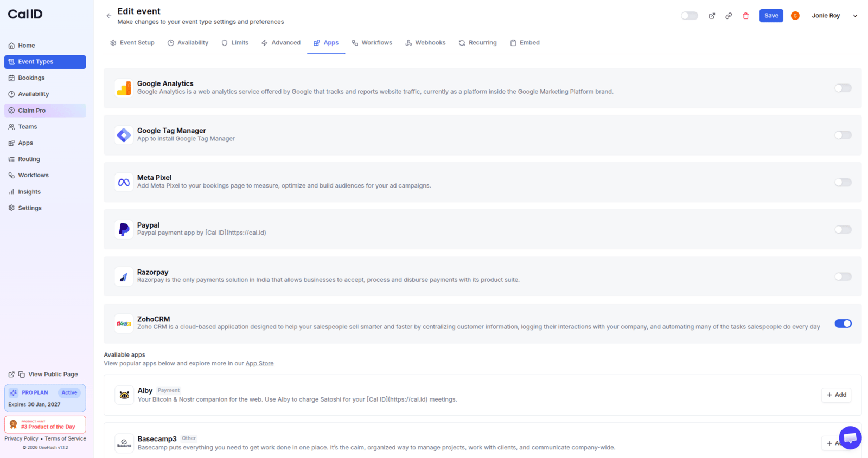Save the event changes
Screen dimensions: 868x458
pyautogui.click(x=771, y=16)
